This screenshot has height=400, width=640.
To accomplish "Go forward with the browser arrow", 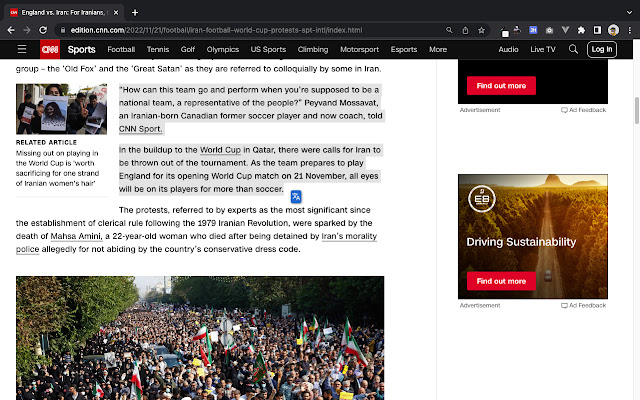I will click(27, 30).
